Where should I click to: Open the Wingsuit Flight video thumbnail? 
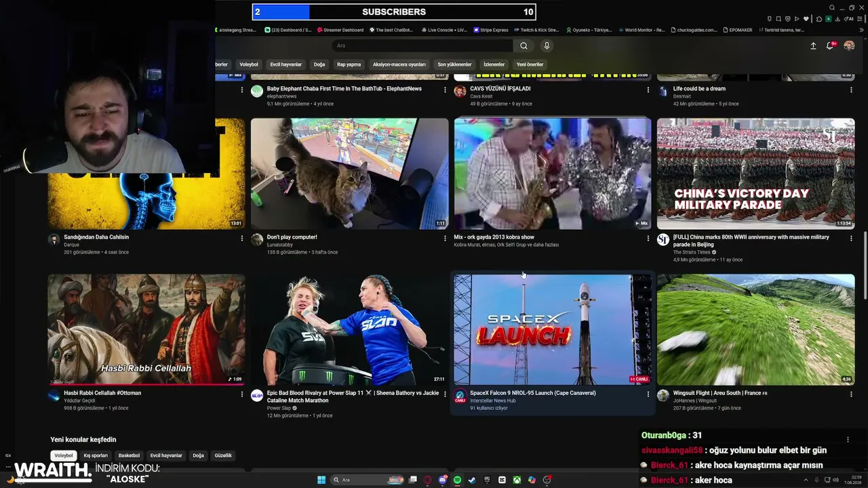[x=755, y=329]
